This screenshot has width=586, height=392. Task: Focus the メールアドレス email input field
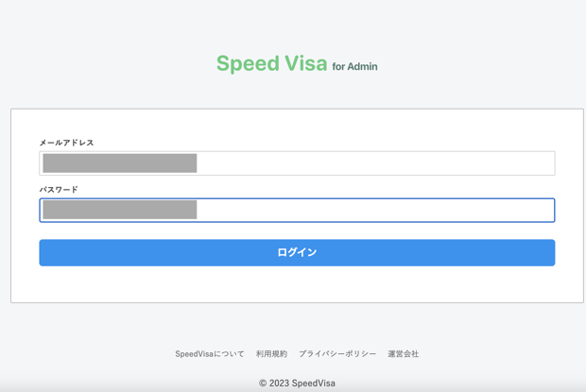(x=297, y=163)
